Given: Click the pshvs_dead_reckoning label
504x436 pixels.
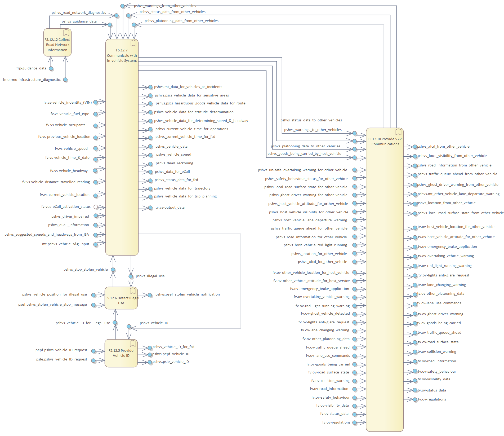Looking at the screenshot, I should click(x=174, y=163).
